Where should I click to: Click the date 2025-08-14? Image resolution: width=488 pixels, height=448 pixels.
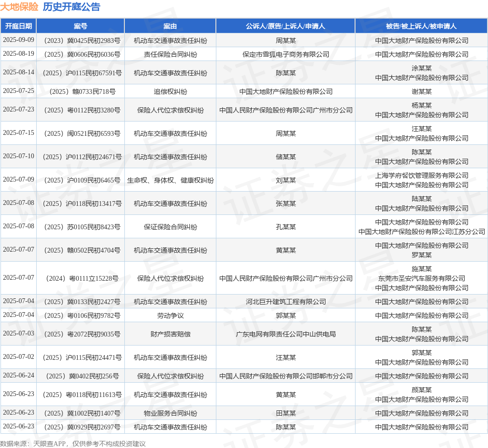click(19, 72)
